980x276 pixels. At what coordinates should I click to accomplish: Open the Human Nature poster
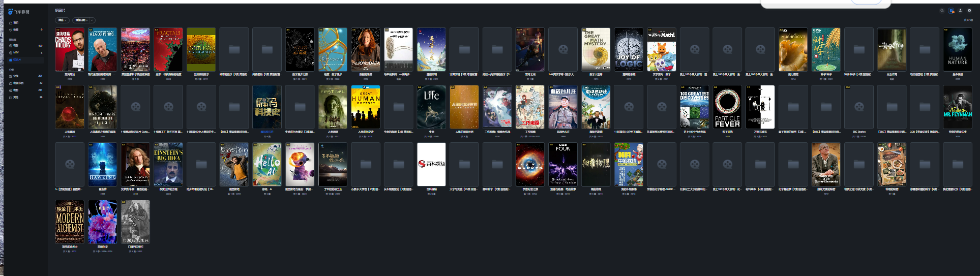coord(958,49)
